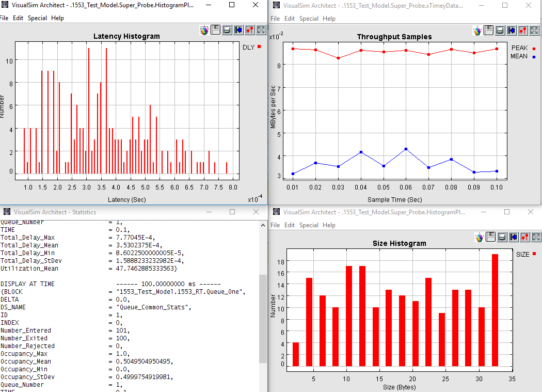Screen dimensions: 542x392
Task: Open red-dots format icon in Latency Histogram
Action: point(250,30)
